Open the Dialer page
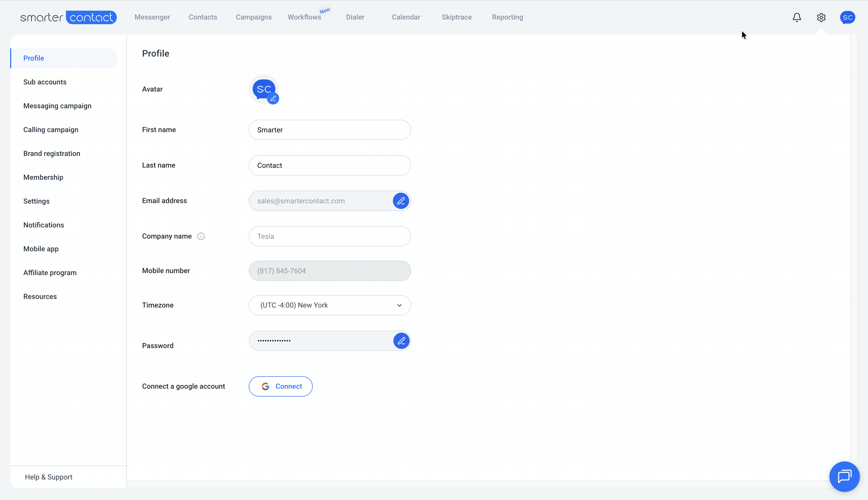 355,17
